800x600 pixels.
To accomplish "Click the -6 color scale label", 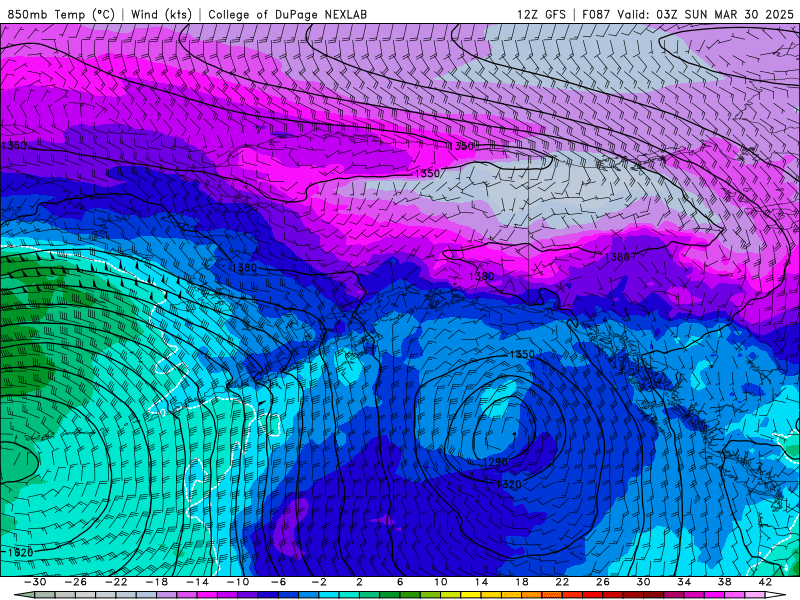I will (x=279, y=582).
